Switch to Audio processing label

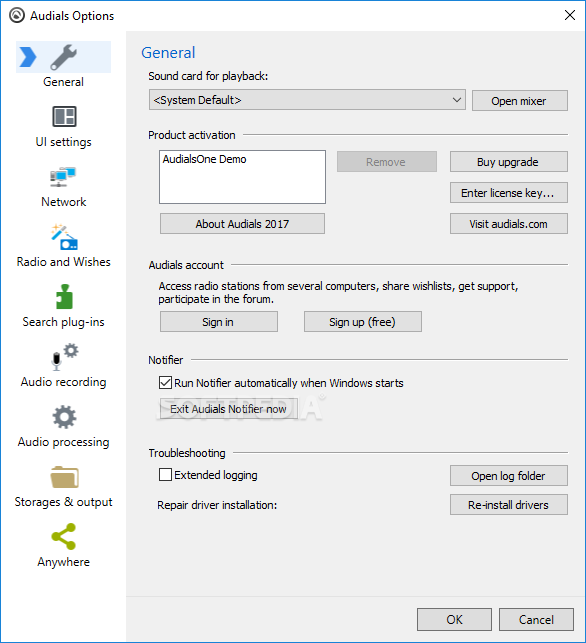point(64,442)
